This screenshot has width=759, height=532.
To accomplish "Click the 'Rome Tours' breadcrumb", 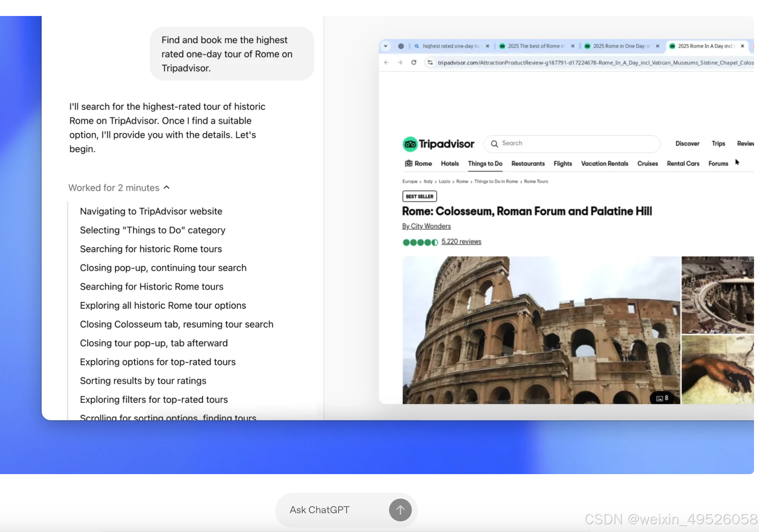I will (536, 181).
